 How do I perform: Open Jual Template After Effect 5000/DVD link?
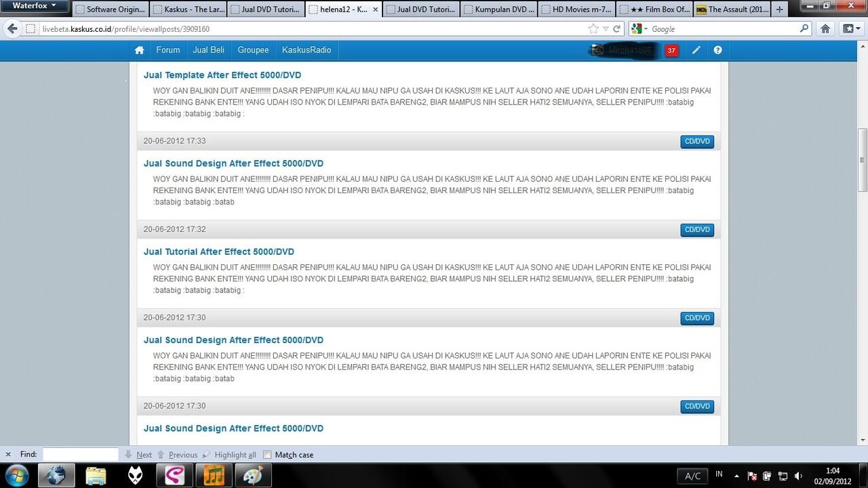point(222,75)
